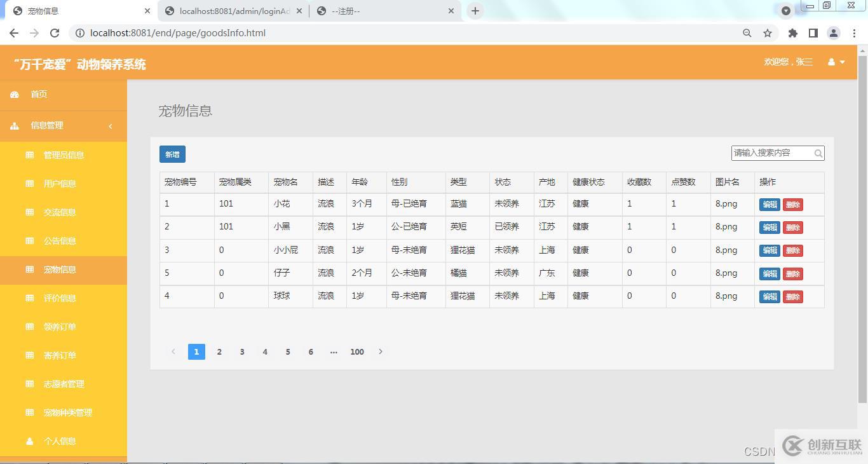The height and width of the screenshot is (464, 868).
Task: Switch to the --注册-- browser tab
Action: tap(386, 11)
